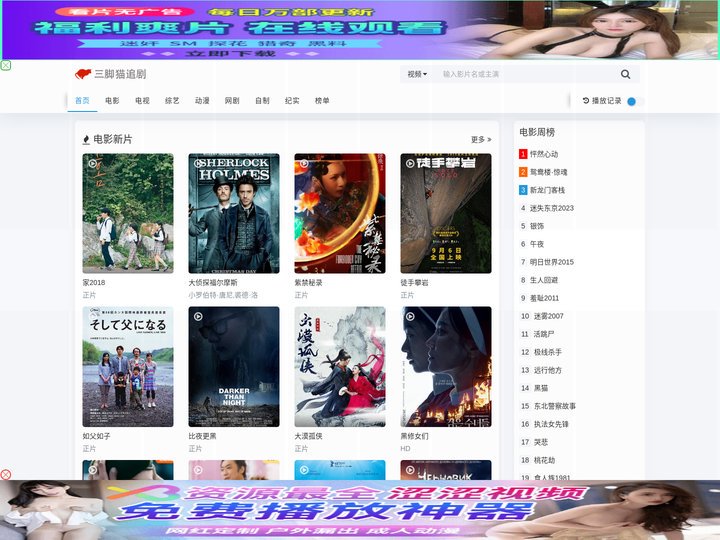Image resolution: width=720 pixels, height=540 pixels.
Task: Click the search magnifier icon
Action: [625, 74]
